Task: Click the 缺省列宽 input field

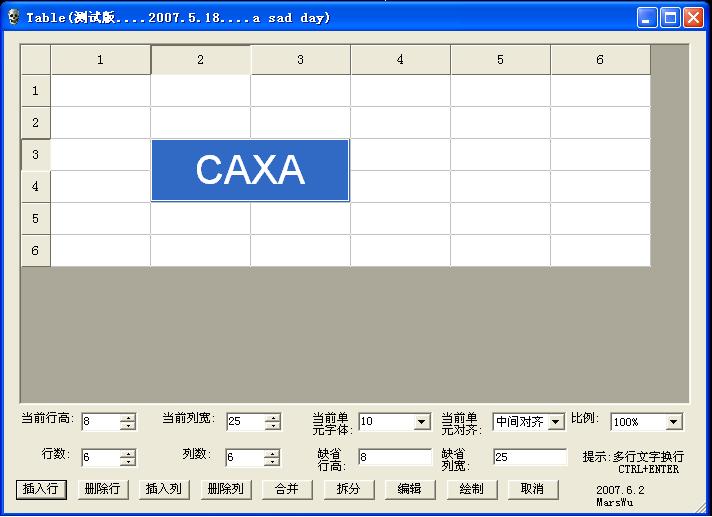Action: click(530, 457)
